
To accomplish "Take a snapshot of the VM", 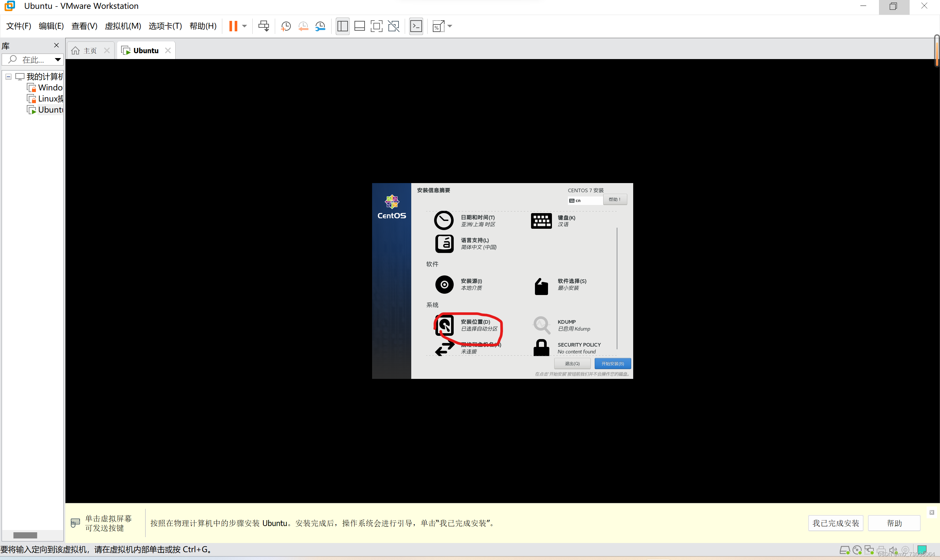I will point(286,26).
